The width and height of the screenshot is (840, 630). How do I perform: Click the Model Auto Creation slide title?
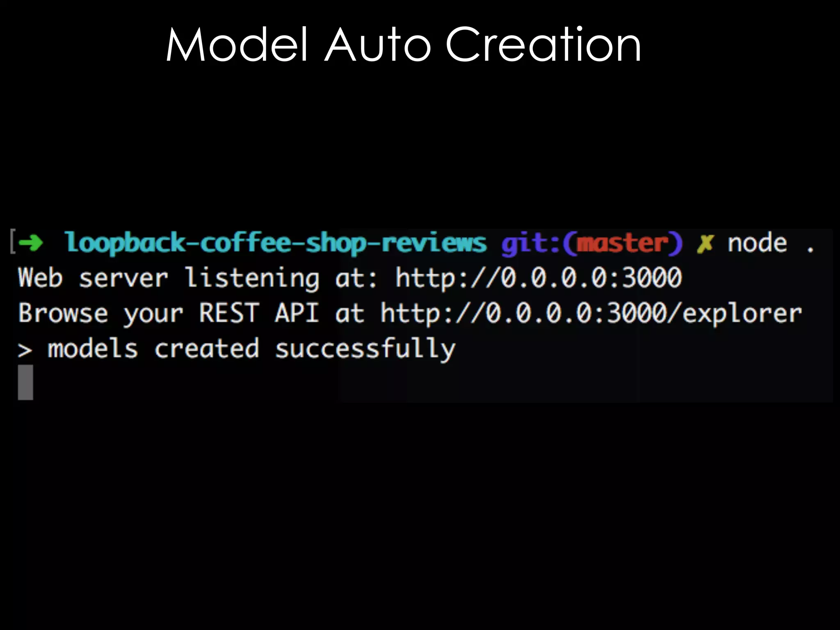click(x=403, y=45)
